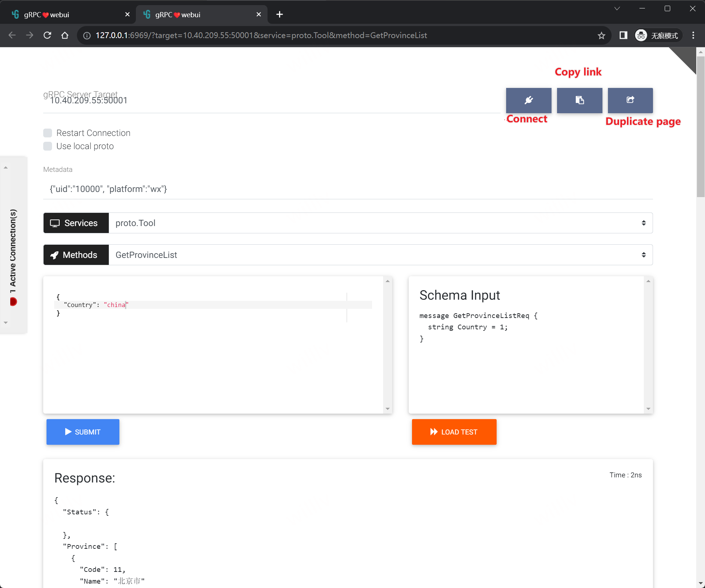The image size is (705, 588).
Task: Select GetProvinceList from Methods dropdown
Action: (x=380, y=255)
